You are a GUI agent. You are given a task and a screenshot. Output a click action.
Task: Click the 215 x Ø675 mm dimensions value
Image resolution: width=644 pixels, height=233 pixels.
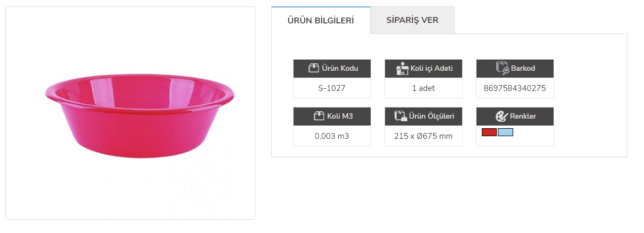pos(423,136)
